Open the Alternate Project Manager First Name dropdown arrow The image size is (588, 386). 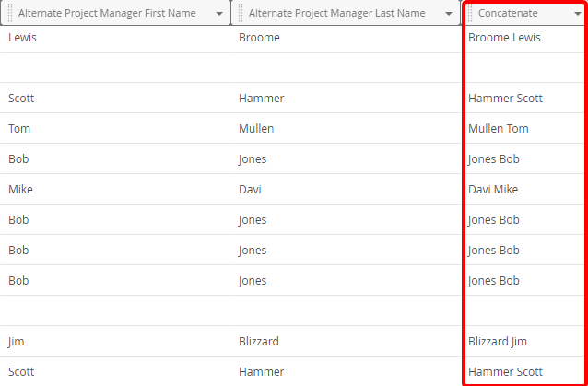[x=219, y=14]
